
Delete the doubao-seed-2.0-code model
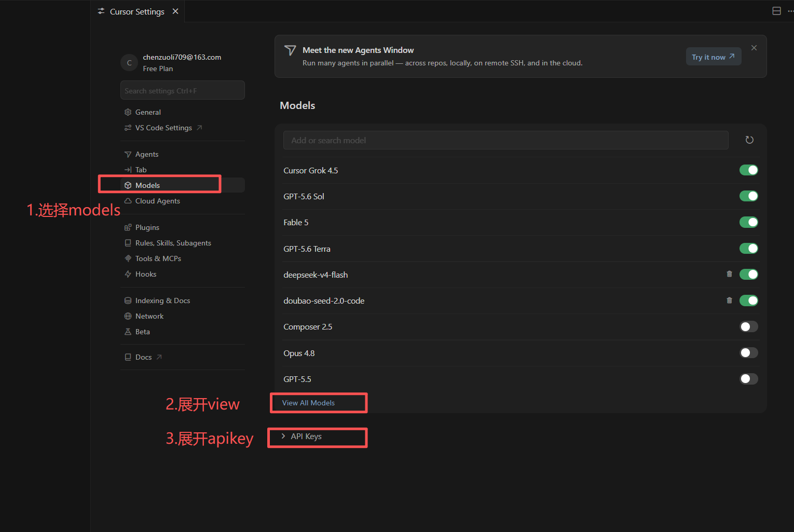pos(729,300)
